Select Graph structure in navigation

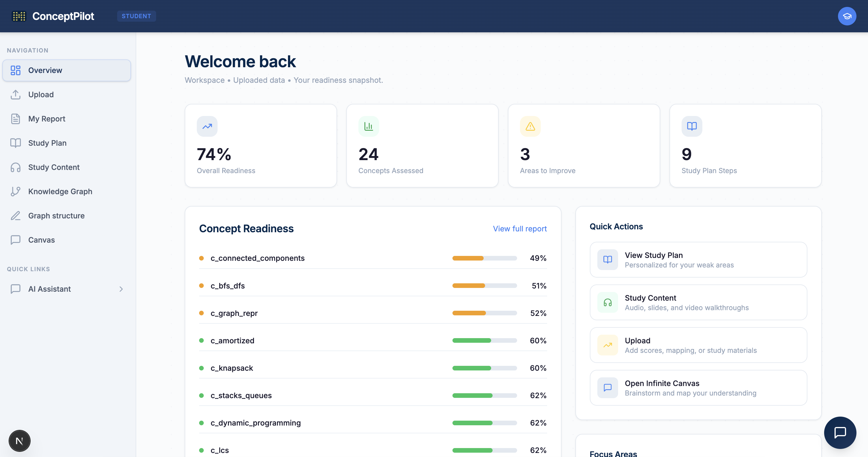tap(56, 216)
